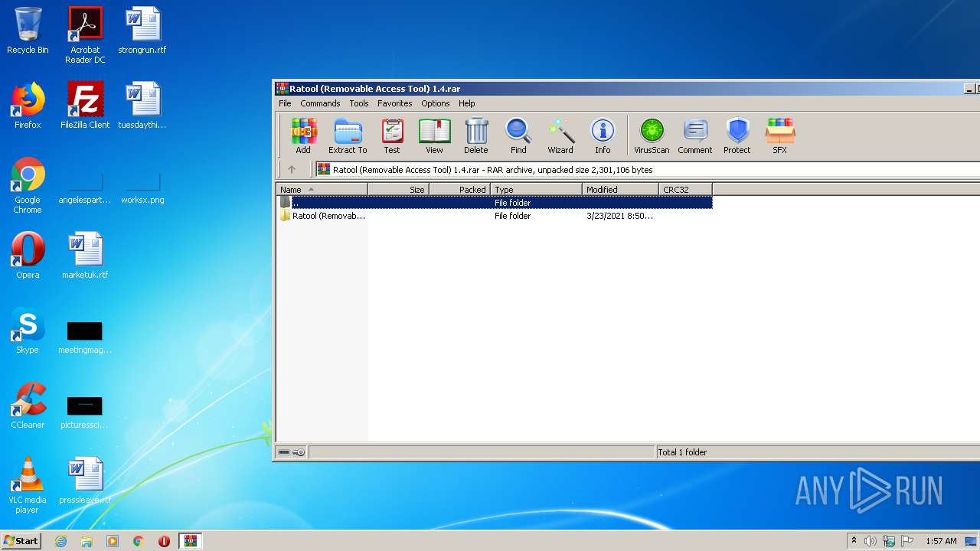Screen dimensions: 980x551
Task: Launch Skype desktop shortcut
Action: pos(28,331)
